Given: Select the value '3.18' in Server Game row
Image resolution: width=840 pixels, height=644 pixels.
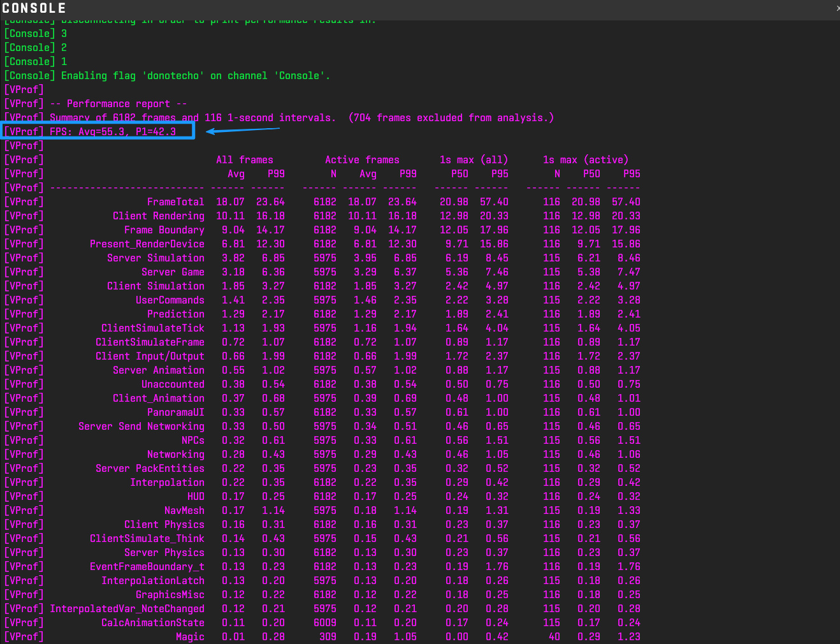Looking at the screenshot, I should tap(233, 272).
